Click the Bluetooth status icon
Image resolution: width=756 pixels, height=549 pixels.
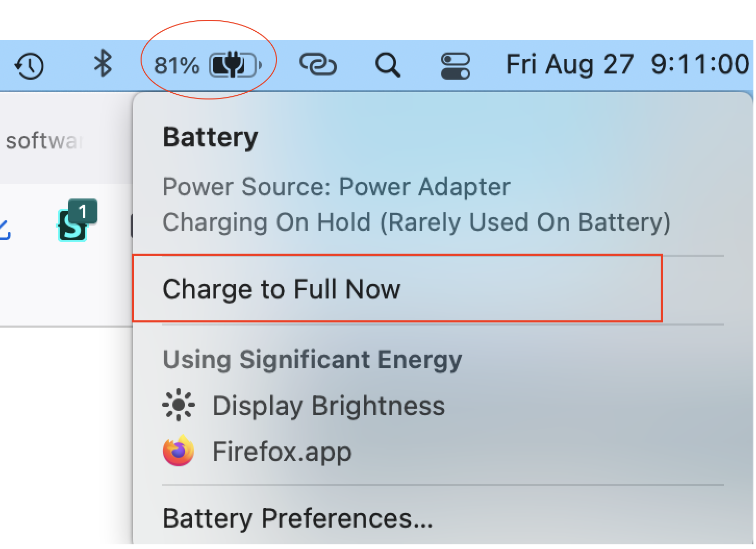pyautogui.click(x=103, y=65)
